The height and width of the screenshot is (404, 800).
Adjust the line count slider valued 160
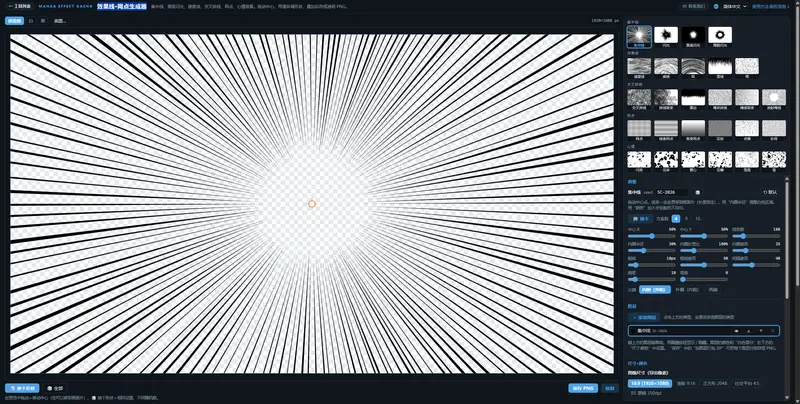756,236
